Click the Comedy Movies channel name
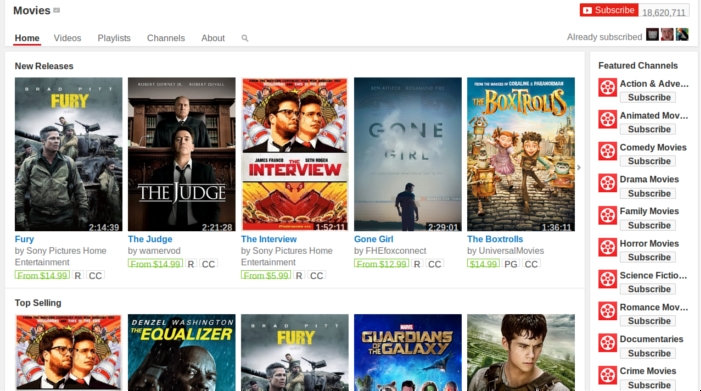The height and width of the screenshot is (391, 701). point(653,147)
